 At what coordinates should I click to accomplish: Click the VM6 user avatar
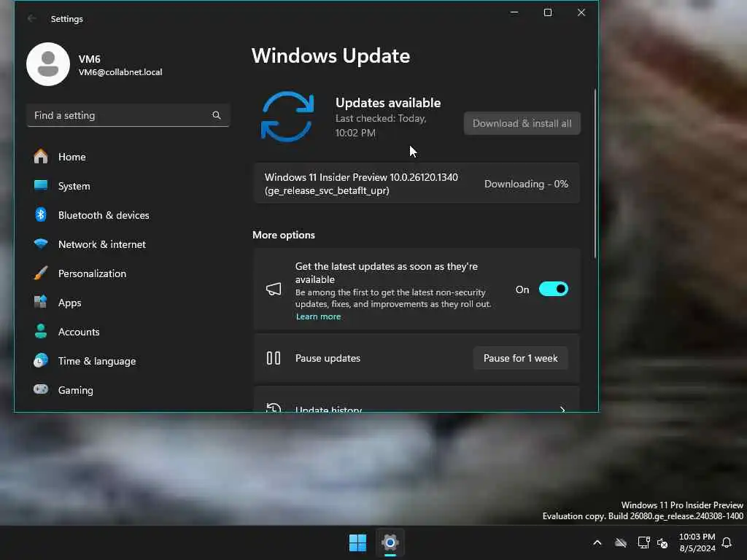[x=48, y=64]
